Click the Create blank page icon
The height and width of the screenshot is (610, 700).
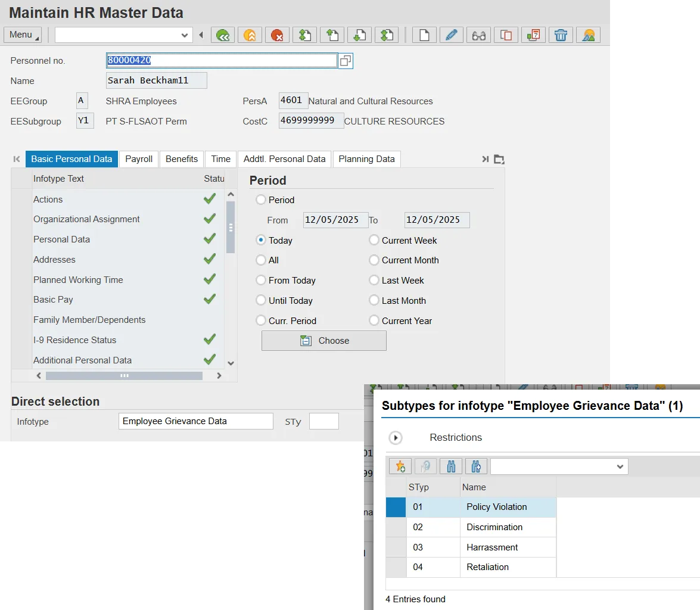click(x=424, y=35)
